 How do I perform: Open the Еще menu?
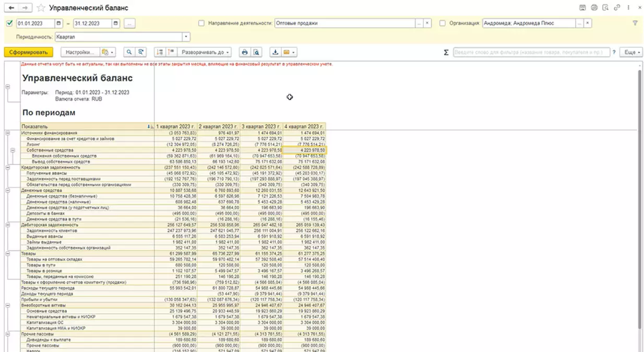pyautogui.click(x=631, y=52)
